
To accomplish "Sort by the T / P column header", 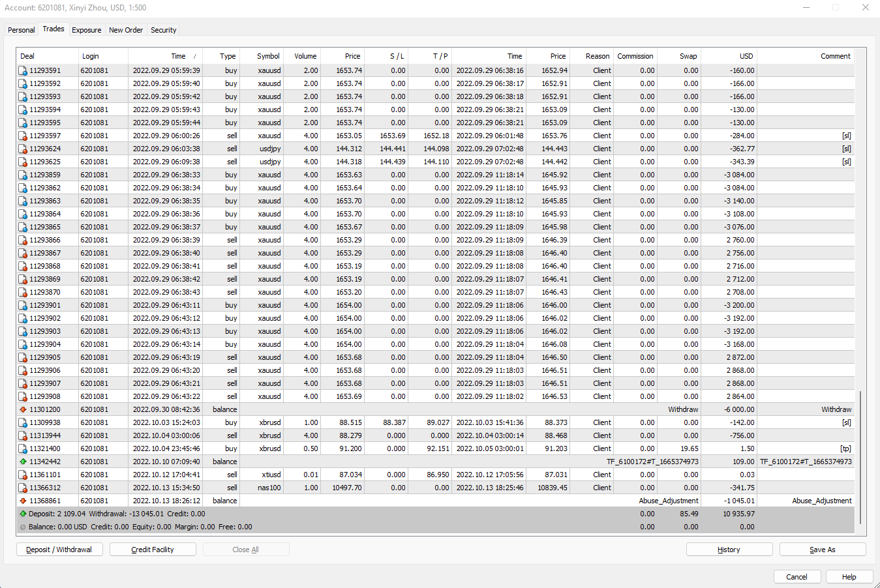I will 430,56.
